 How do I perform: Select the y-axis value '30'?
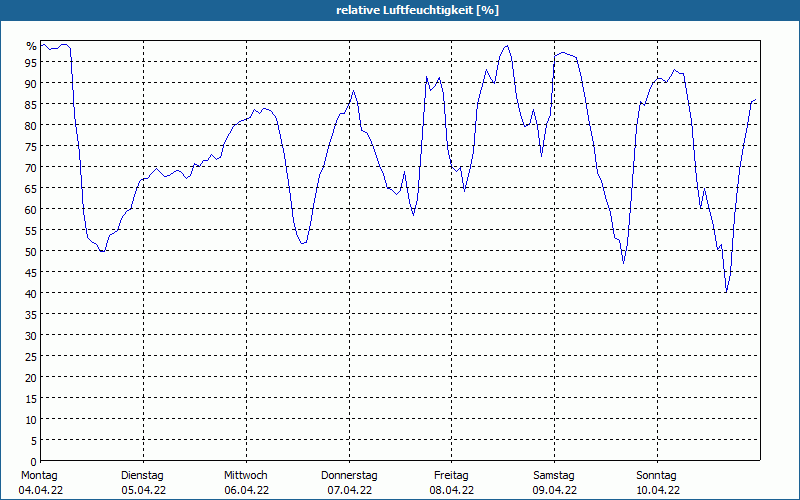pos(32,336)
